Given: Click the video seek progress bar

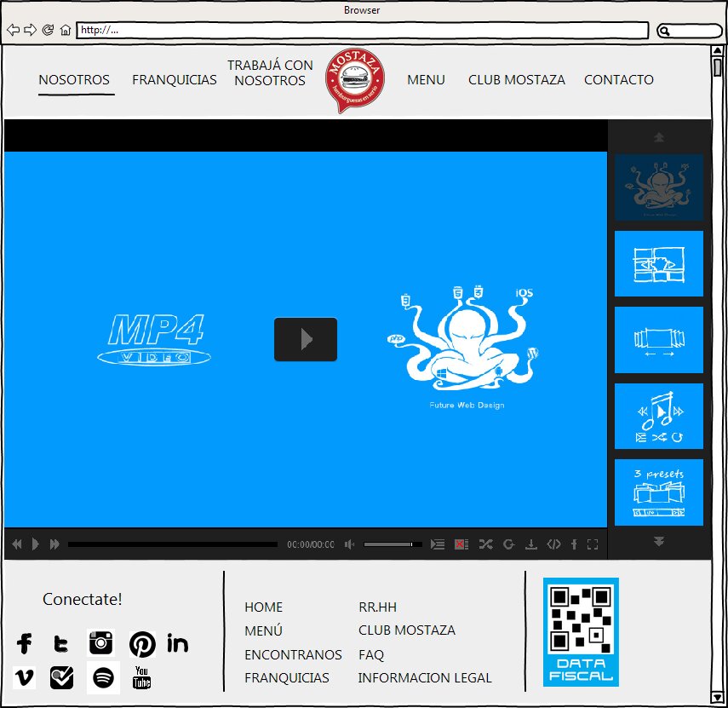Looking at the screenshot, I should pyautogui.click(x=173, y=544).
